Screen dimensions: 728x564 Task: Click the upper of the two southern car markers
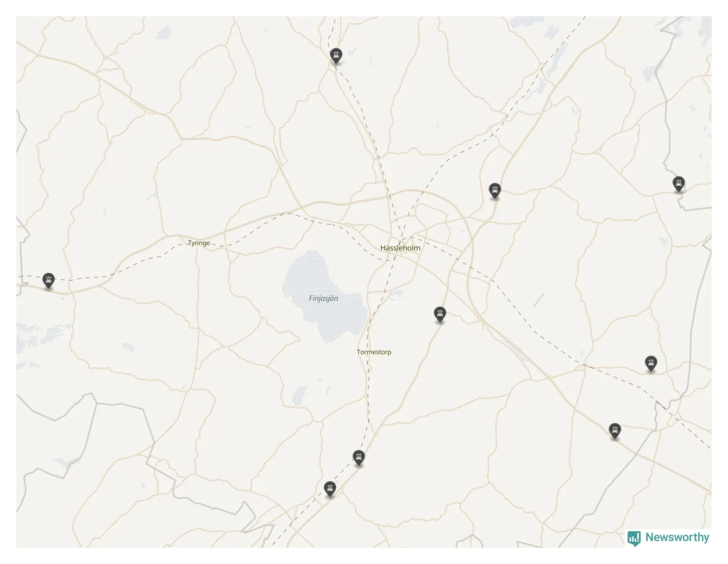(x=358, y=458)
